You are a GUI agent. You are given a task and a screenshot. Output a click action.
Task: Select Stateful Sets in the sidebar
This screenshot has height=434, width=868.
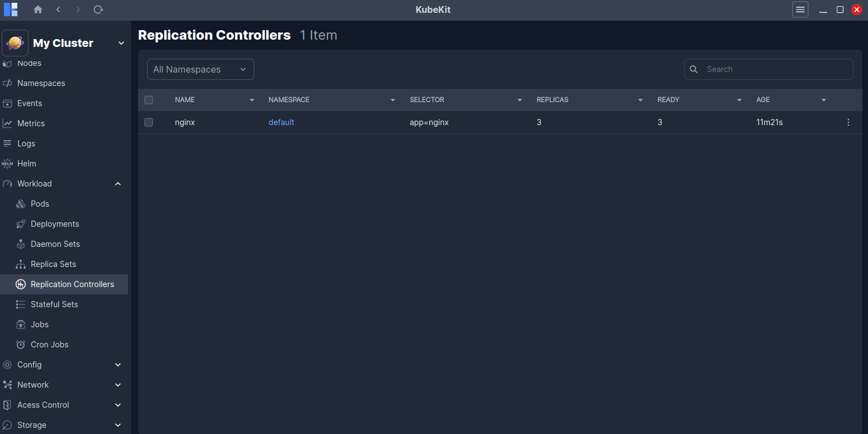pos(54,304)
